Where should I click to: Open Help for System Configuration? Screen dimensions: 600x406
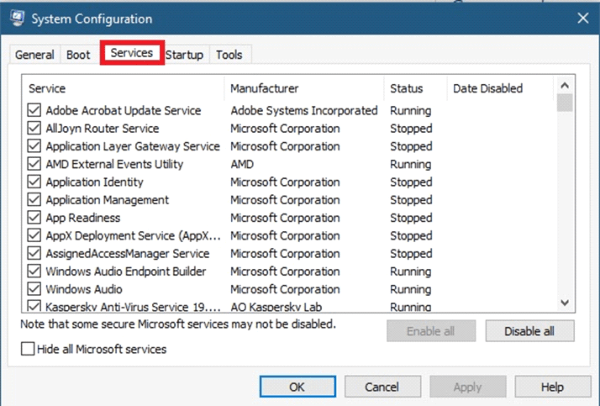coord(552,387)
